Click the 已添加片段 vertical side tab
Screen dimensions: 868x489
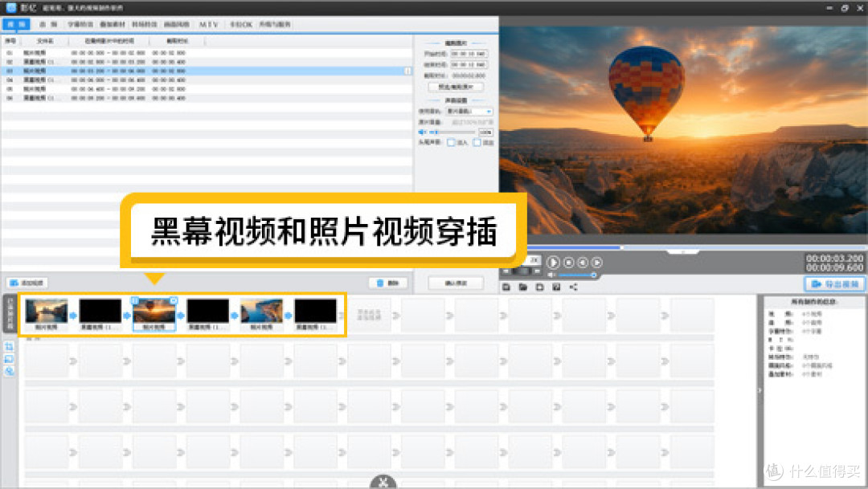[9, 314]
